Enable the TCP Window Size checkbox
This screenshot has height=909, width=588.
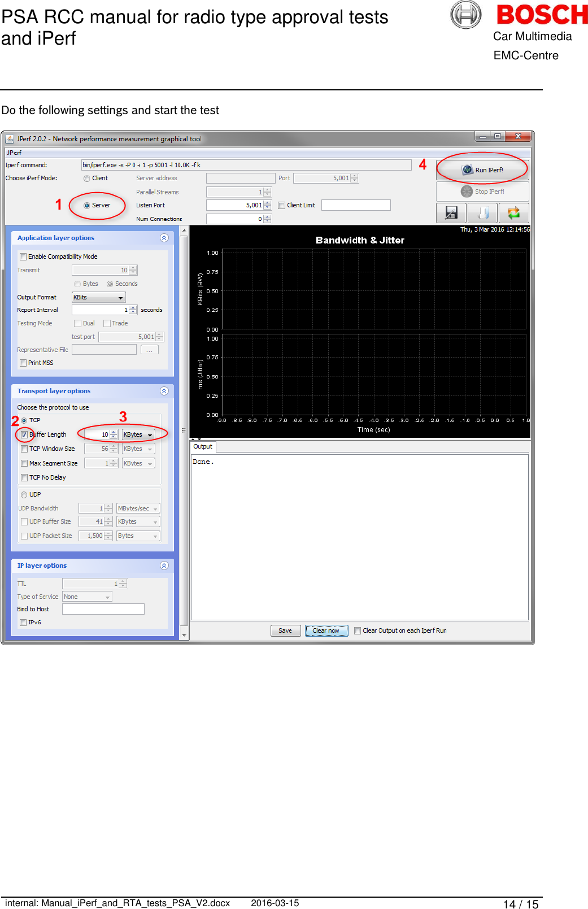click(24, 449)
